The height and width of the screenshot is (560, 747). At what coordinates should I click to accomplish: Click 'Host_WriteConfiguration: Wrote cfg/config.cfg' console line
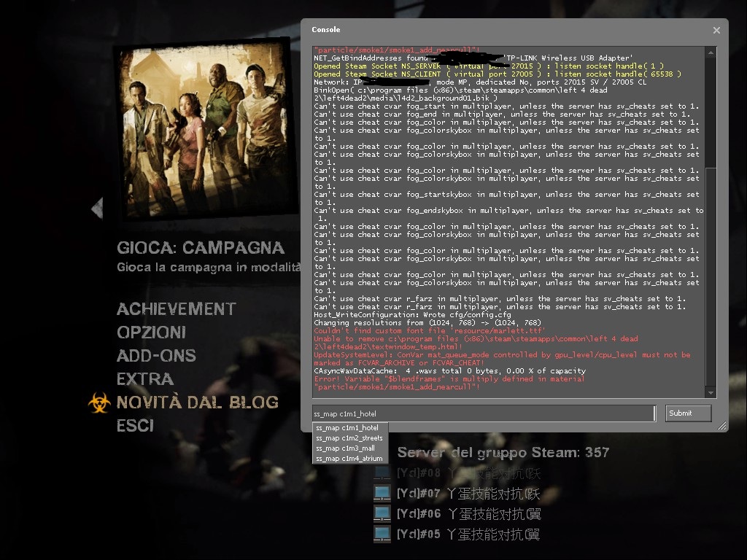coord(412,315)
